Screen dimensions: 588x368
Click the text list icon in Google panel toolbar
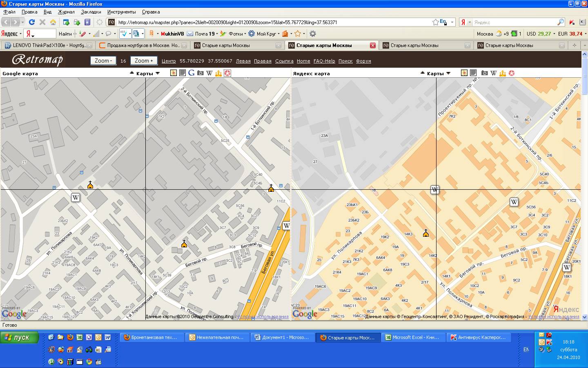click(183, 73)
